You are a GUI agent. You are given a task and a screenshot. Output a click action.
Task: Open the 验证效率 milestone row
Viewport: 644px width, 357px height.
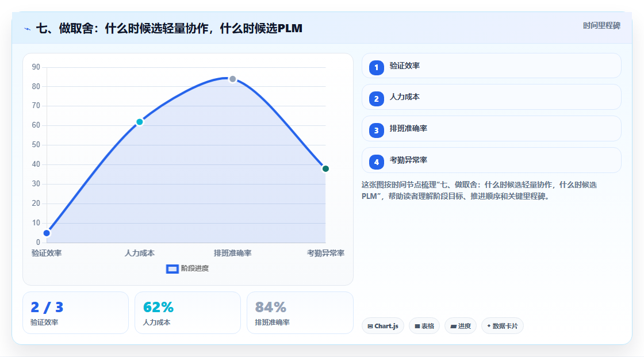click(x=491, y=66)
